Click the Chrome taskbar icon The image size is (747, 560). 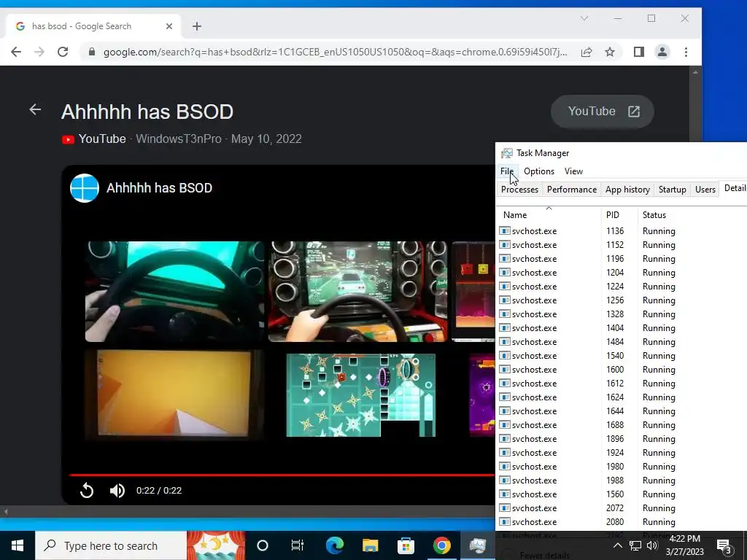pos(441,545)
